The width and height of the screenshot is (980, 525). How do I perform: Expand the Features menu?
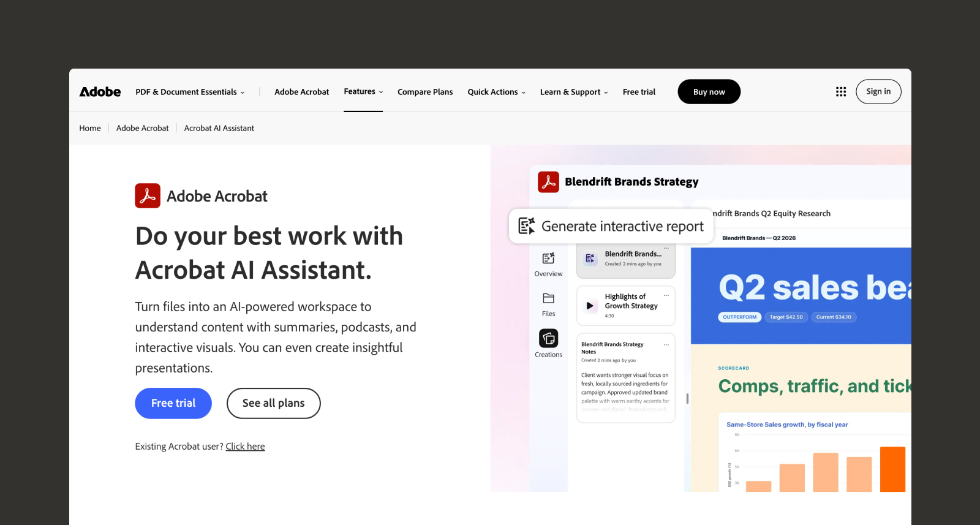point(363,92)
